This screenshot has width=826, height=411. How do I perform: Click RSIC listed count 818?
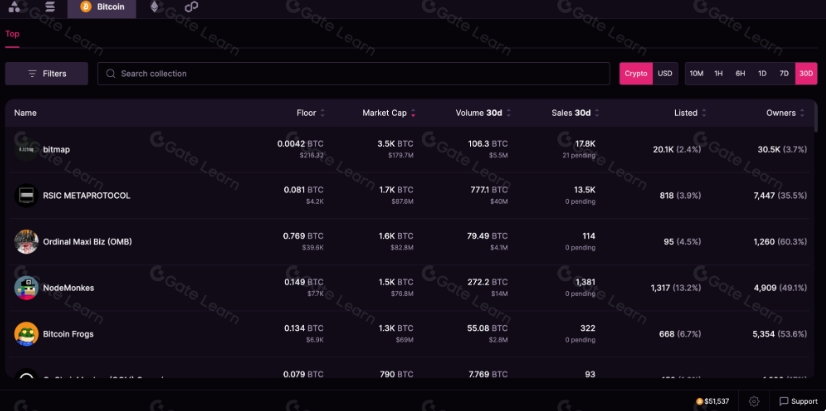click(x=666, y=195)
